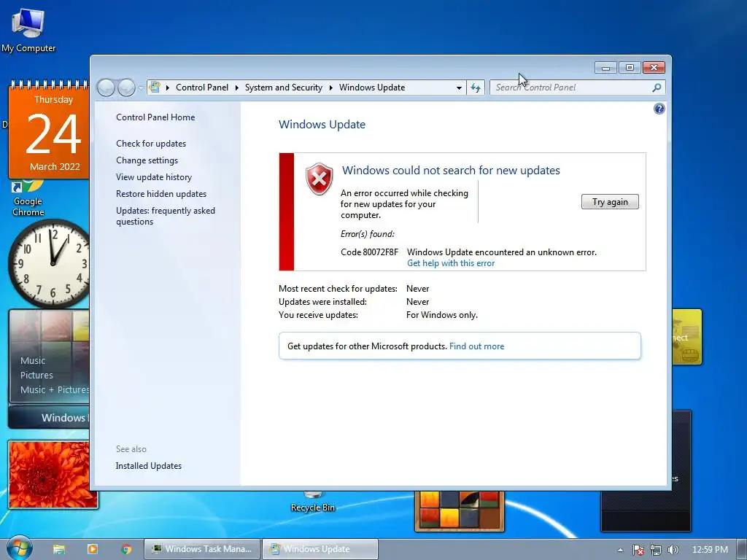Click the red error shield icon
Viewport: 747px width, 560px height.
click(x=320, y=179)
